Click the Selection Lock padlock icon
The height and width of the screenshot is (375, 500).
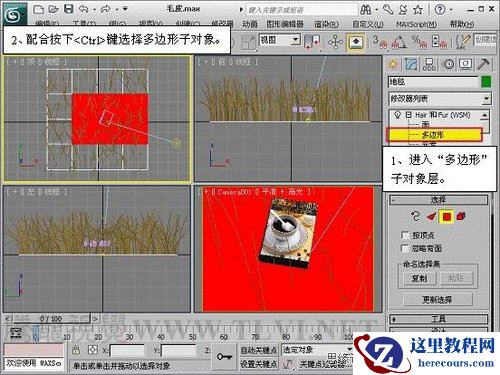pos(76,350)
